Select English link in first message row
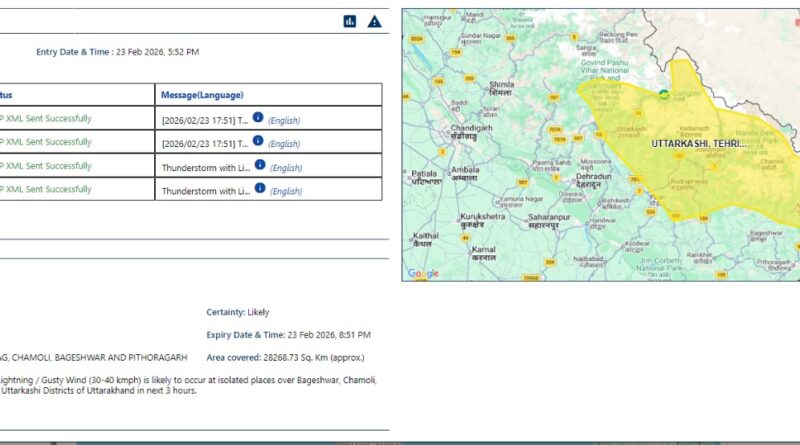 (x=285, y=121)
